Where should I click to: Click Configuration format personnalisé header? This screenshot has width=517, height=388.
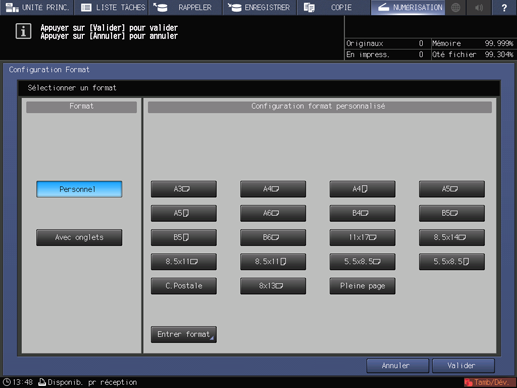(320, 107)
